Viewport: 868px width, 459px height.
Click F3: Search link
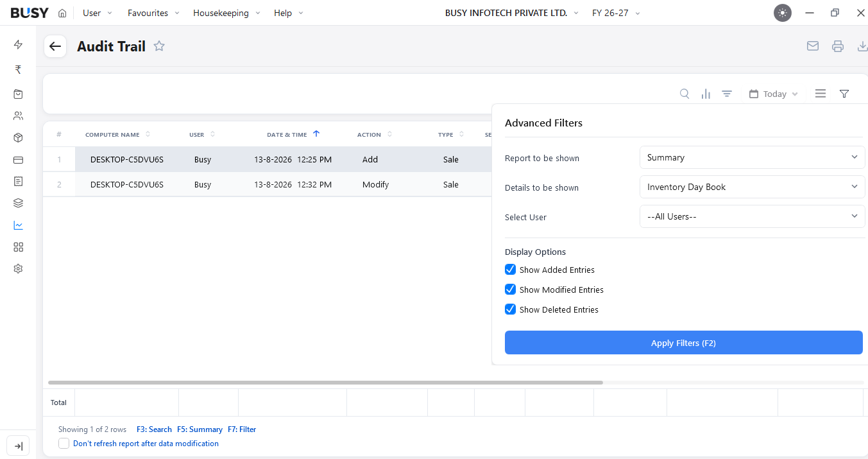tap(154, 429)
